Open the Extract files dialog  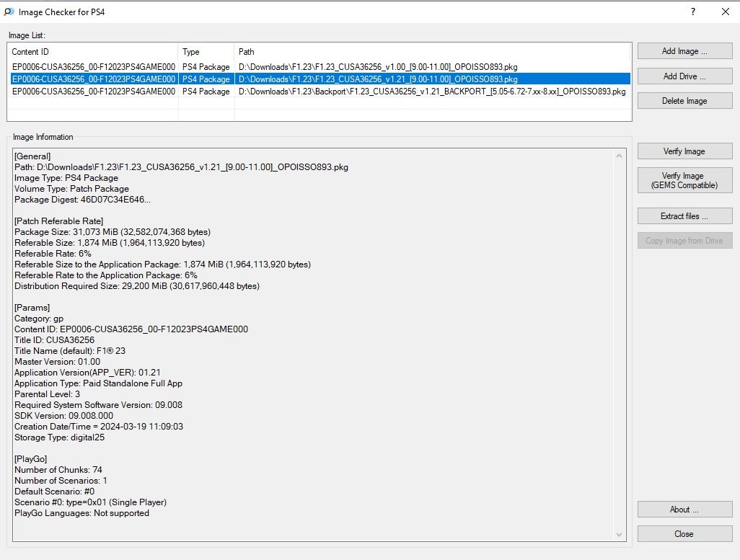[x=684, y=216]
